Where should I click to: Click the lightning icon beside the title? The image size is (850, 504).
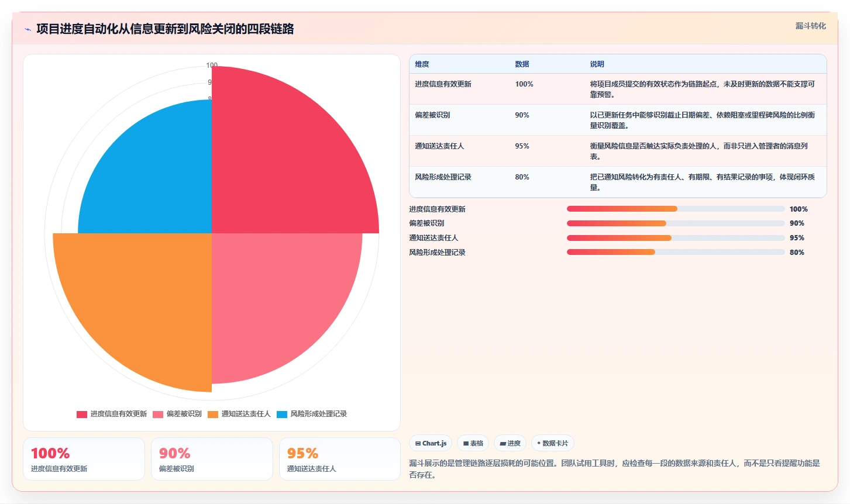coord(27,29)
